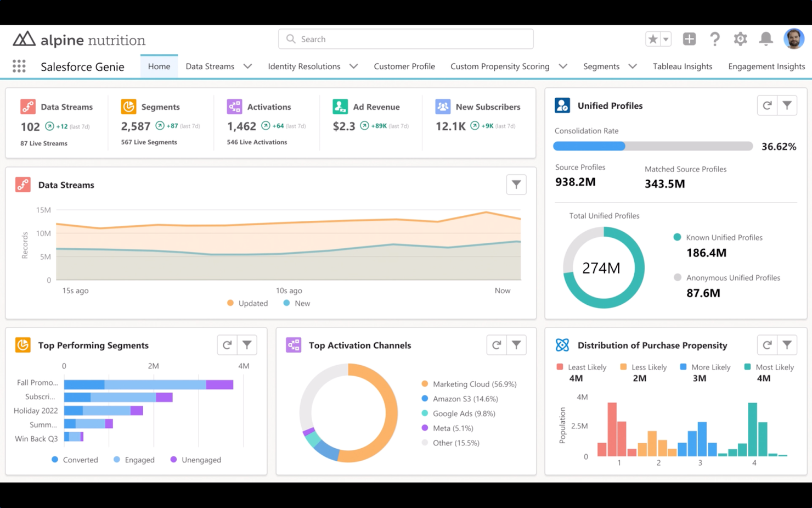This screenshot has width=812, height=508.
Task: Filter Top Performing Segments
Action: pos(247,345)
